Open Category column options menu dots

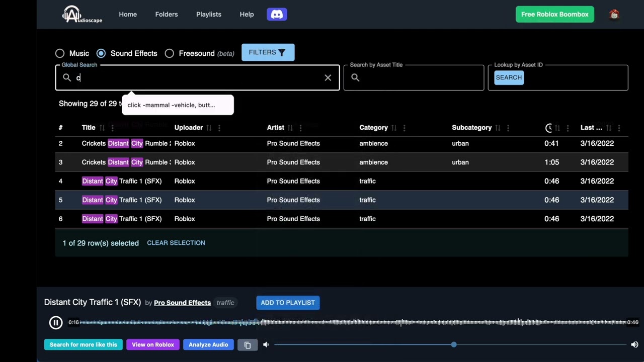pos(404,128)
